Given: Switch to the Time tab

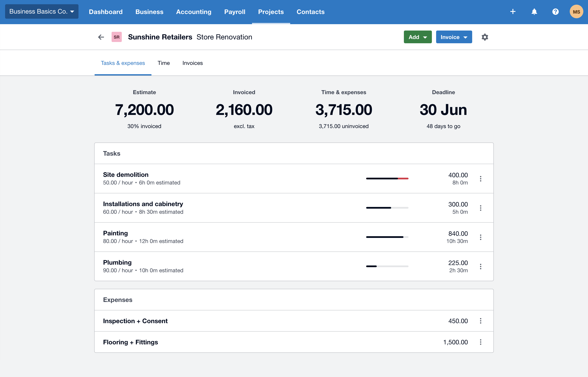Looking at the screenshot, I should pyautogui.click(x=163, y=63).
